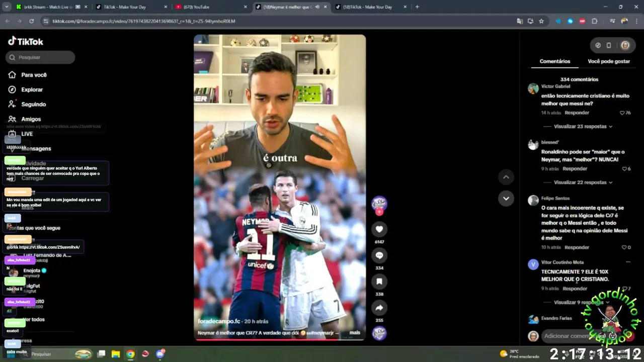The width and height of the screenshot is (644, 362).
Task: Click the video progress bar
Action: (280, 339)
